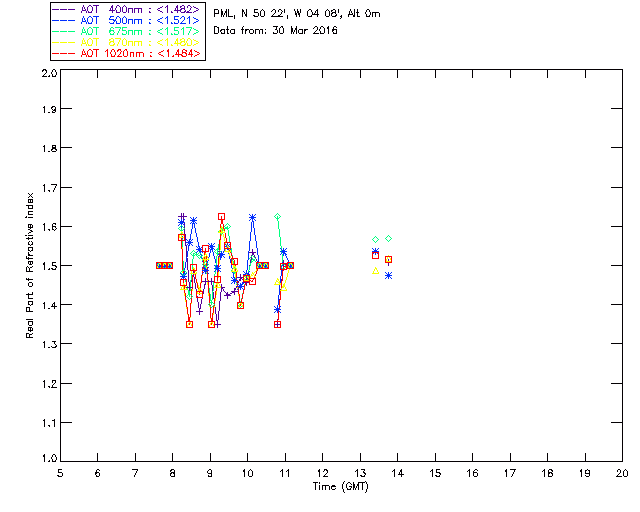Viewport: 640px width, 512px height.
Task: Click the 'Time (GMT)' axis label
Action: [341, 487]
